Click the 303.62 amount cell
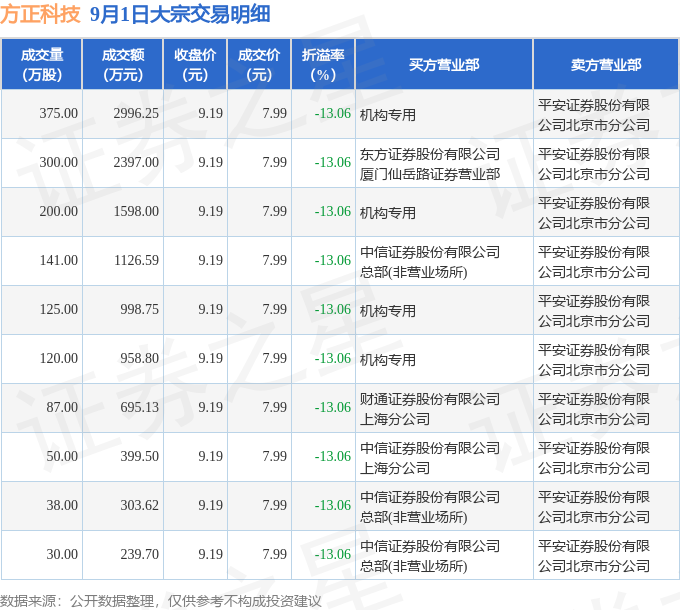The width and height of the screenshot is (680, 610). click(x=139, y=506)
